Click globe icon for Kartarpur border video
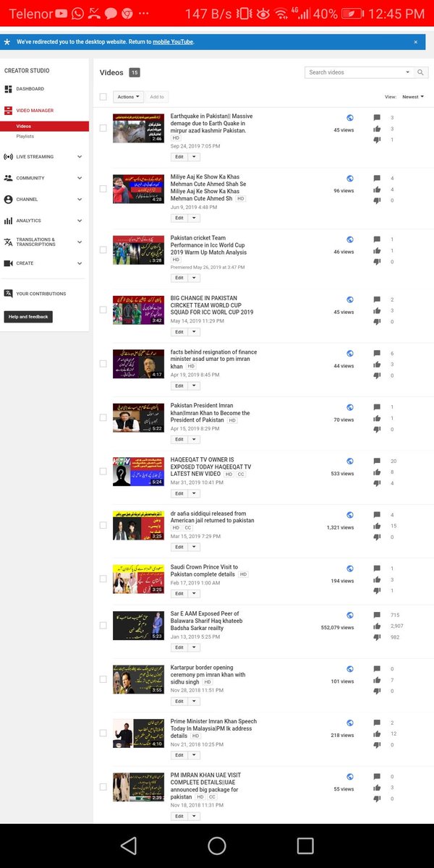 [350, 669]
